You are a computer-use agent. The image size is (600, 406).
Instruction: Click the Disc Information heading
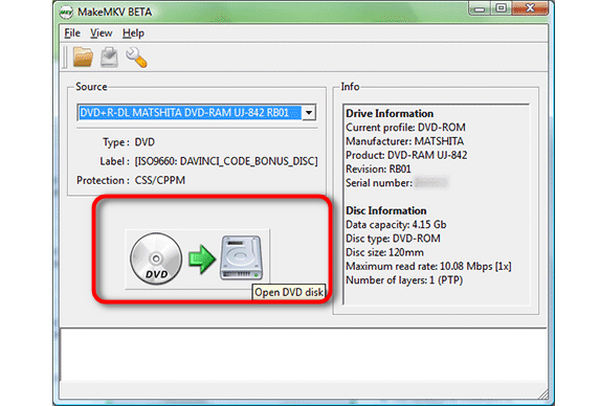(x=386, y=211)
